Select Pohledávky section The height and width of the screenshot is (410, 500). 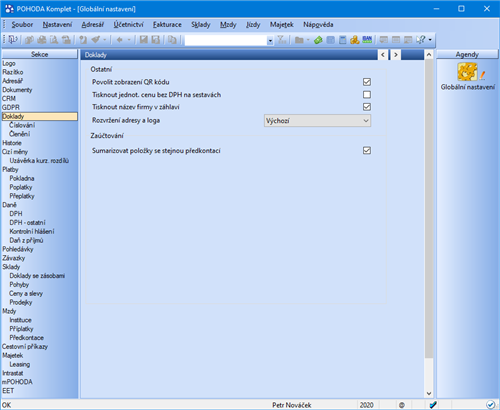click(x=18, y=249)
